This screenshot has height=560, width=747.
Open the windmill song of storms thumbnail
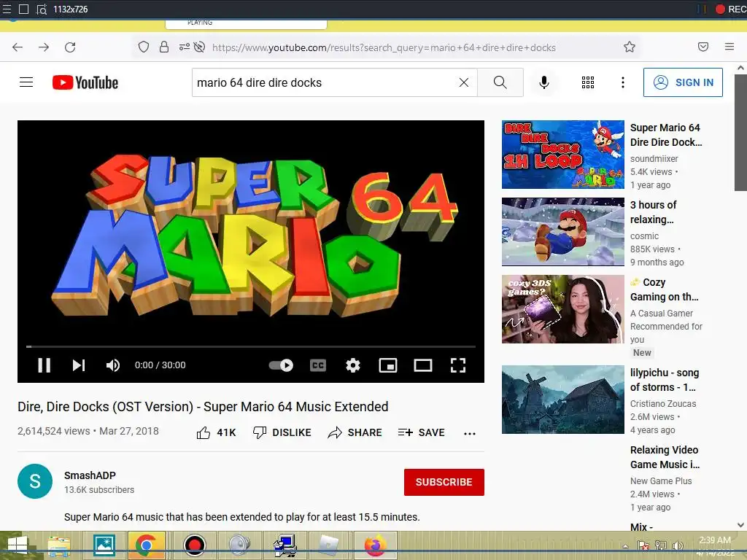pyautogui.click(x=562, y=400)
